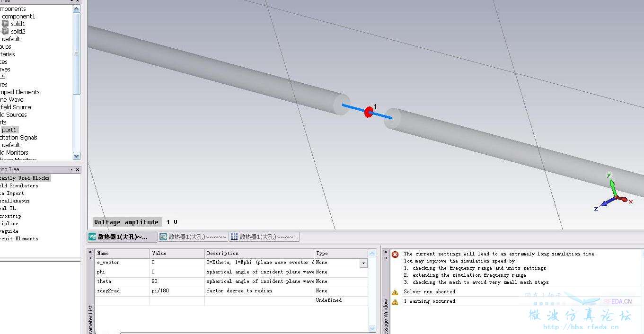Screen dimensions: 644x334
Task: Click the schematic icon on second tab
Action: pos(163,237)
